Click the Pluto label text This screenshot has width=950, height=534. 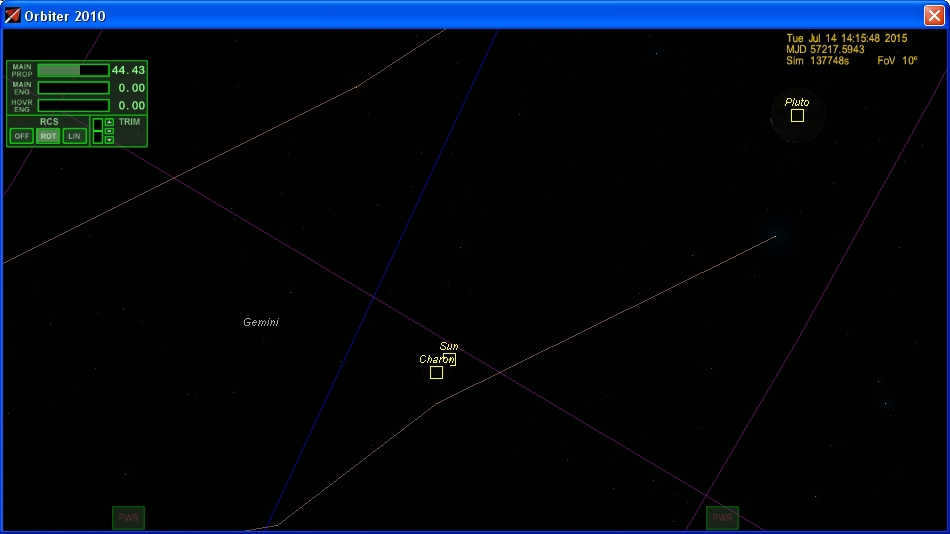pyautogui.click(x=797, y=102)
